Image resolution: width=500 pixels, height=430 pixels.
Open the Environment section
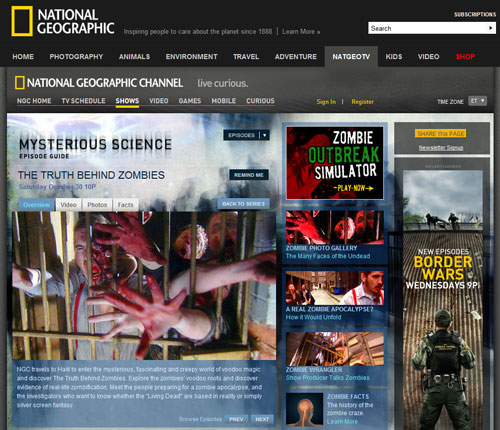191,57
